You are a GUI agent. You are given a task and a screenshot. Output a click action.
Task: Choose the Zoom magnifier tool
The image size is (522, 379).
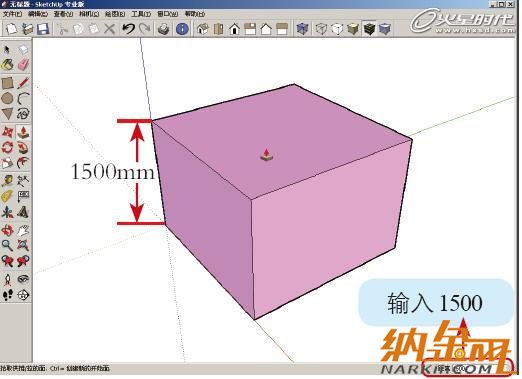7,245
